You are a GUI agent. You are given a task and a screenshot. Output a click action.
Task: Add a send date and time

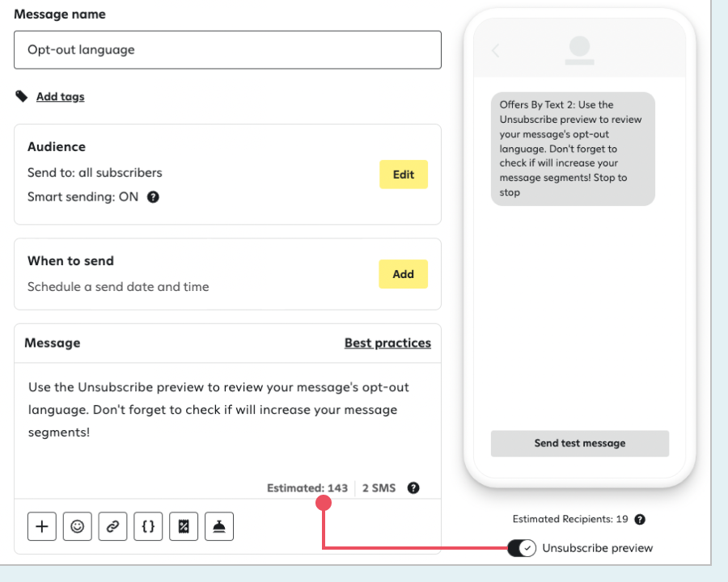coord(403,274)
